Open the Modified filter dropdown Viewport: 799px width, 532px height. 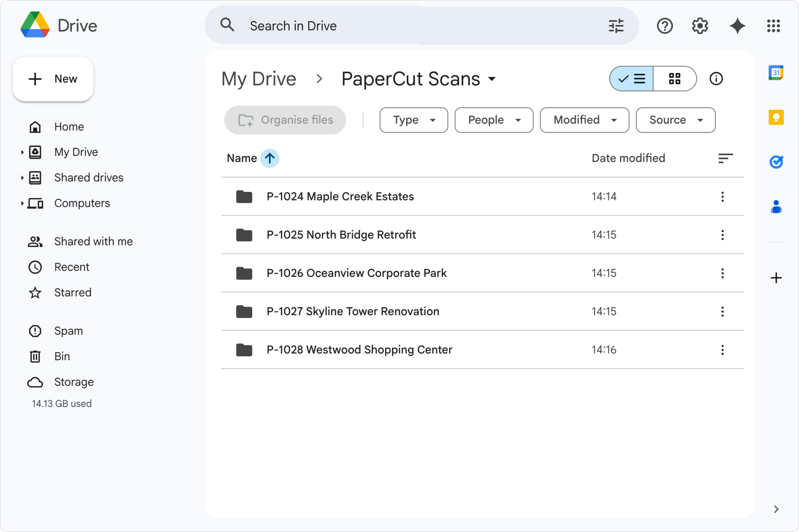point(584,120)
